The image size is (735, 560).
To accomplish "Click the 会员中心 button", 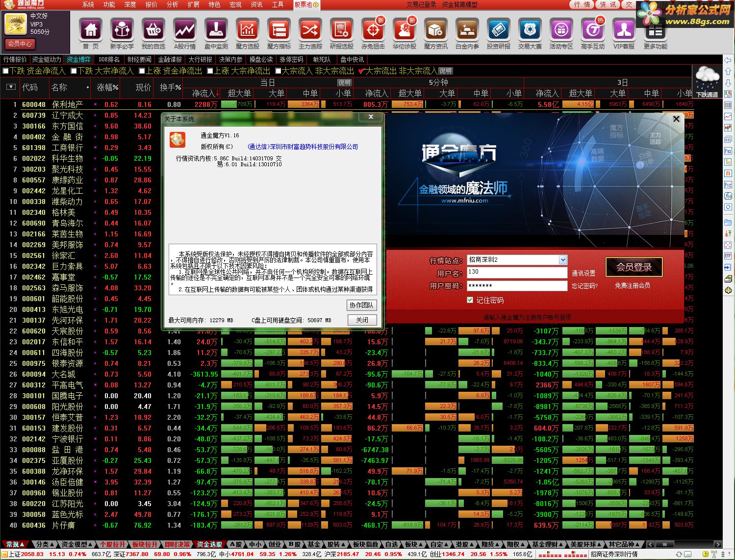I will [20, 44].
